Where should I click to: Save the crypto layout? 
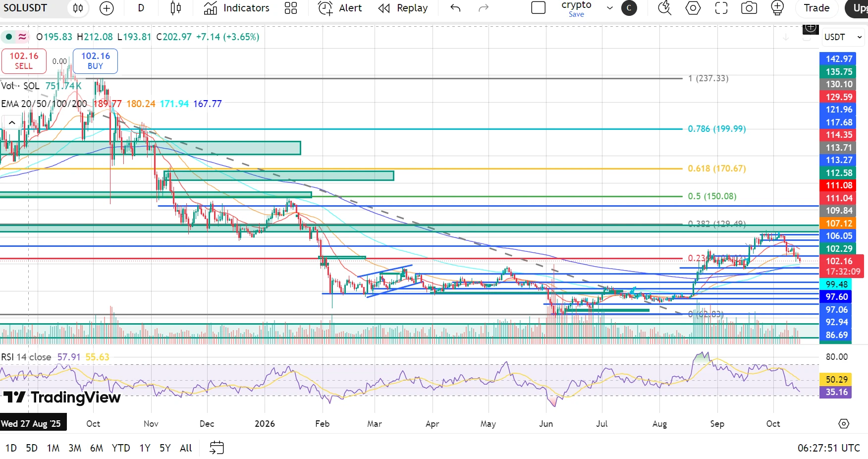576,14
